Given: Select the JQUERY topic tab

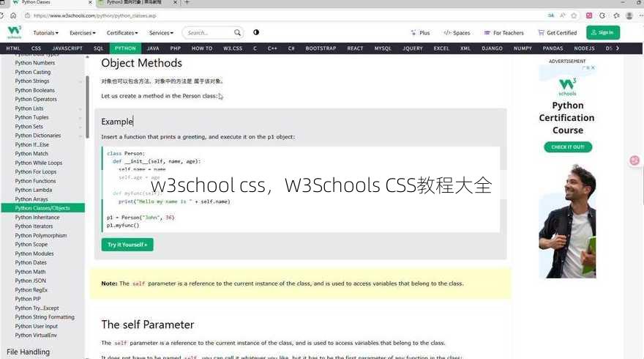Looking at the screenshot, I should pos(413,48).
